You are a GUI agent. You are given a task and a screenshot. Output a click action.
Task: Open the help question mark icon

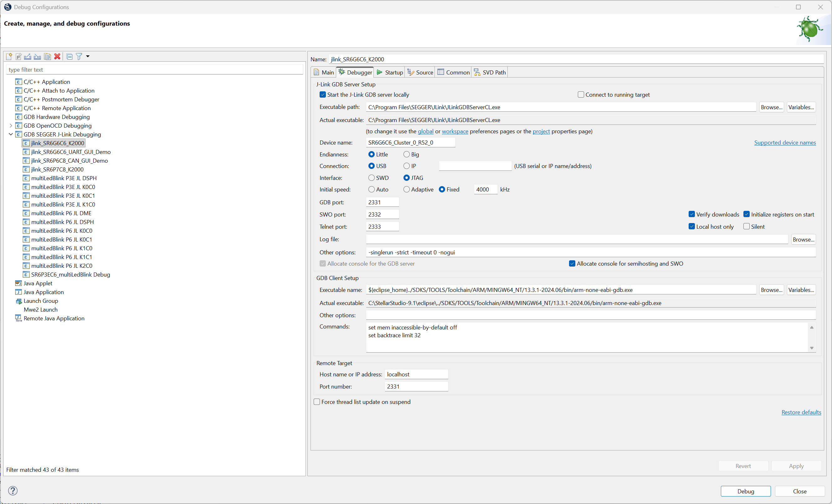coord(13,491)
